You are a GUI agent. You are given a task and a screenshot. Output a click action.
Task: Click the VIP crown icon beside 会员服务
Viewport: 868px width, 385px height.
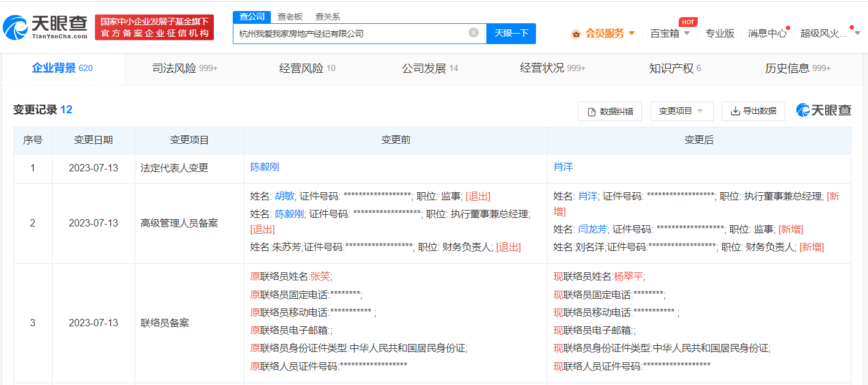point(576,34)
